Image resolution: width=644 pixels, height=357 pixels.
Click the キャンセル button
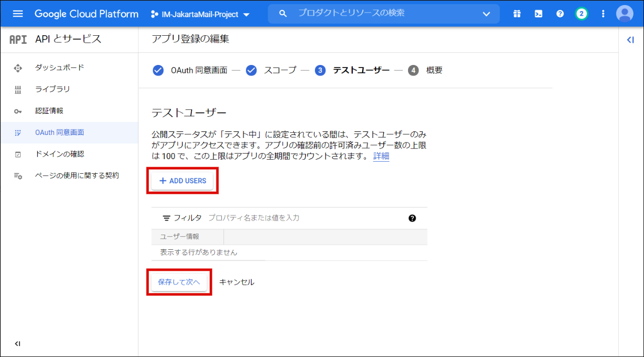point(236,282)
